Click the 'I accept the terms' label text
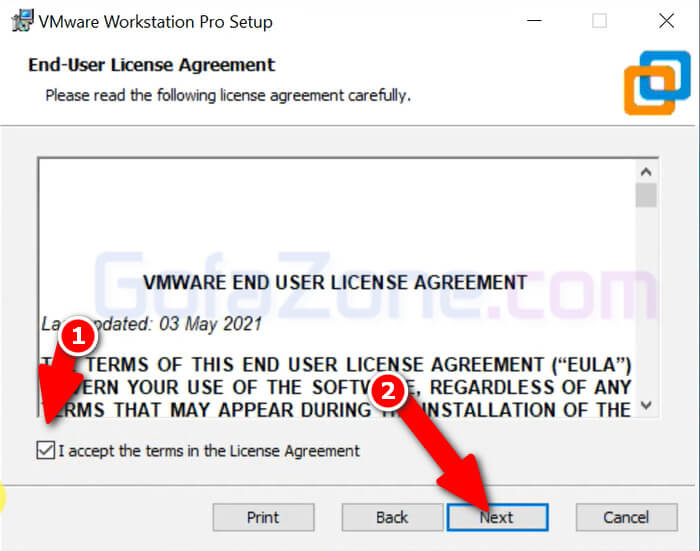 209,451
